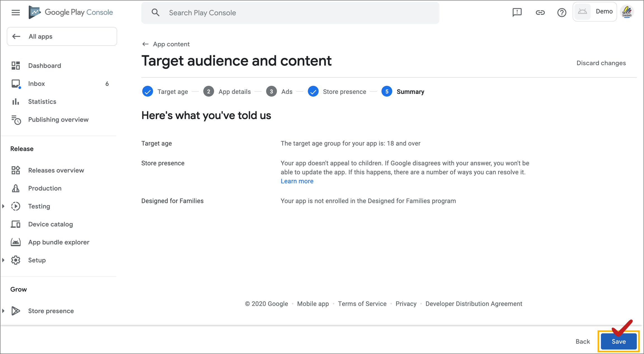The height and width of the screenshot is (354, 644).
Task: Click the user profile avatar
Action: [627, 12]
